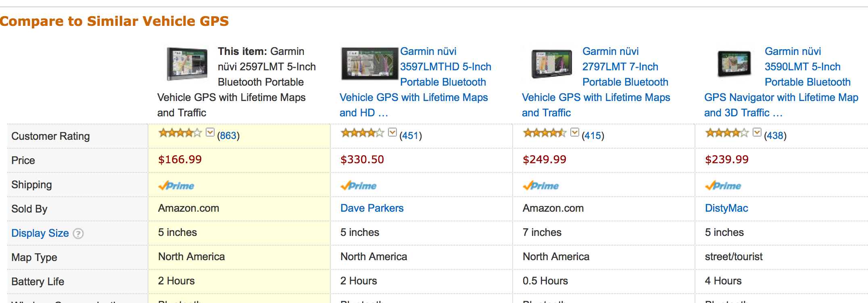This screenshot has height=303, width=868.
Task: Click the $166.99 price
Action: [x=180, y=160]
